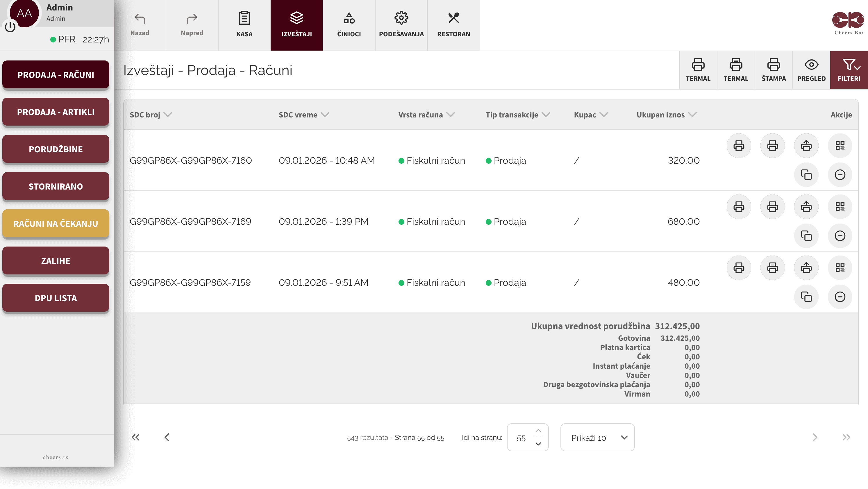Open the ČINIOCI section
The image size is (868, 489).
tap(349, 25)
